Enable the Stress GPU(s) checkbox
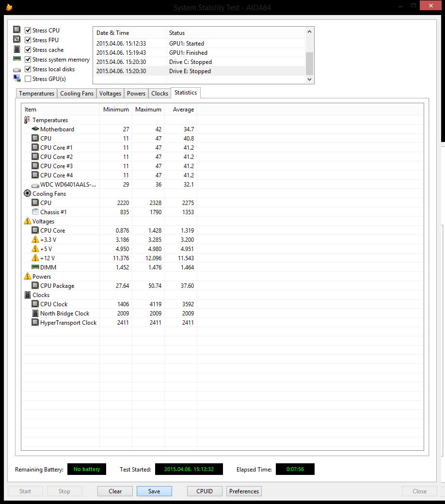This screenshot has width=445, height=504. point(28,79)
